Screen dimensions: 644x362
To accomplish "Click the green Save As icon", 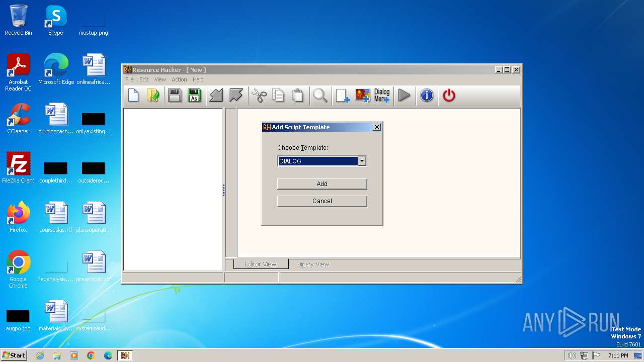I will coord(194,95).
